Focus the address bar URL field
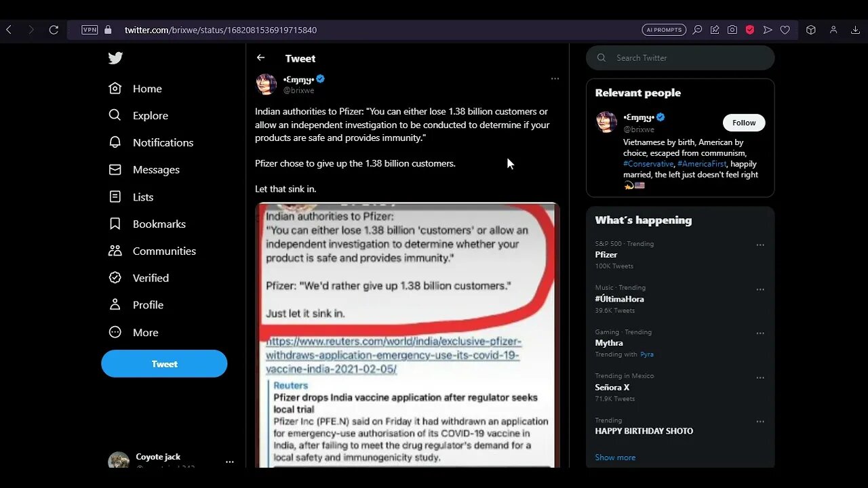Image resolution: width=868 pixels, height=488 pixels. tap(220, 30)
